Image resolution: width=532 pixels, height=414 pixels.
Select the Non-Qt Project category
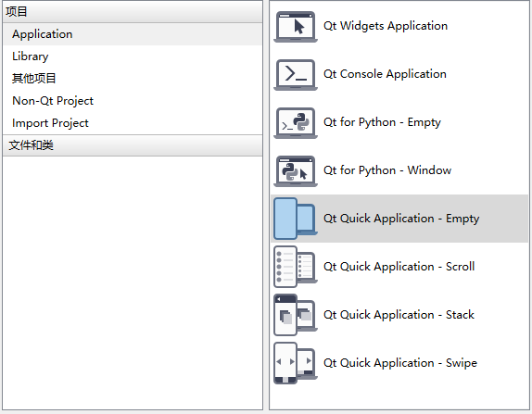(133, 101)
